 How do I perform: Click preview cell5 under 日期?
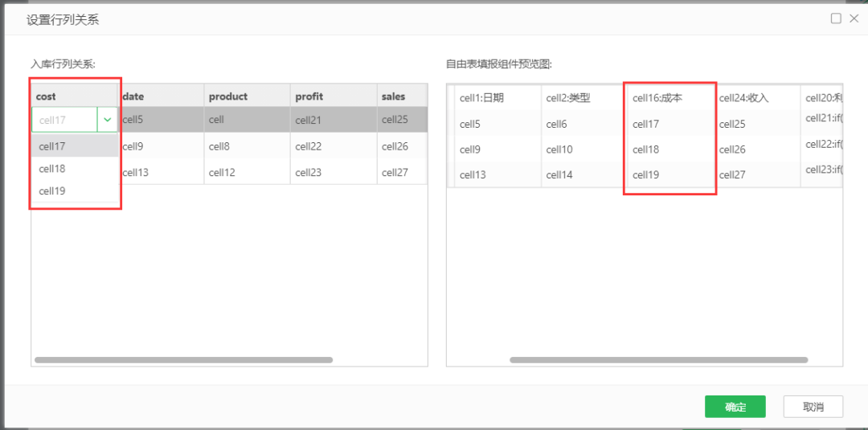tap(497, 125)
